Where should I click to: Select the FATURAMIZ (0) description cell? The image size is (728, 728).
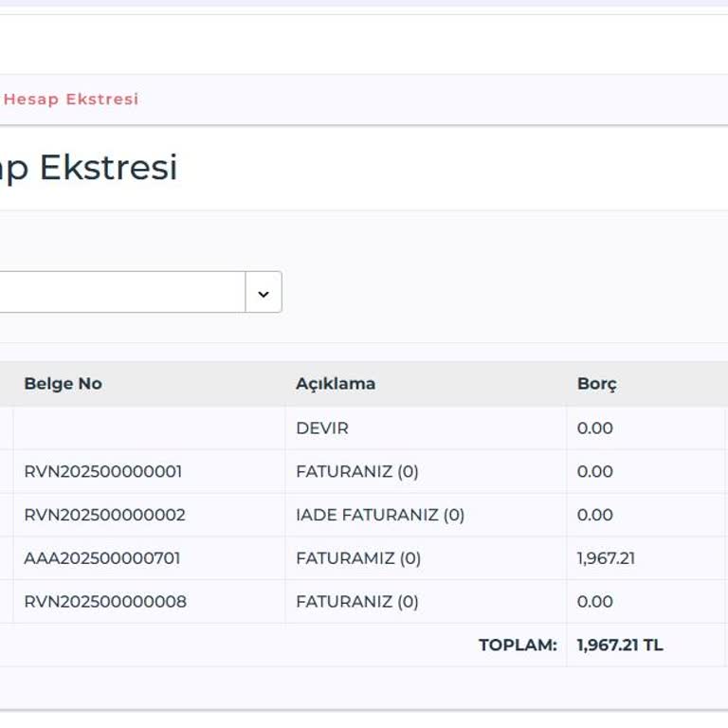click(x=358, y=559)
